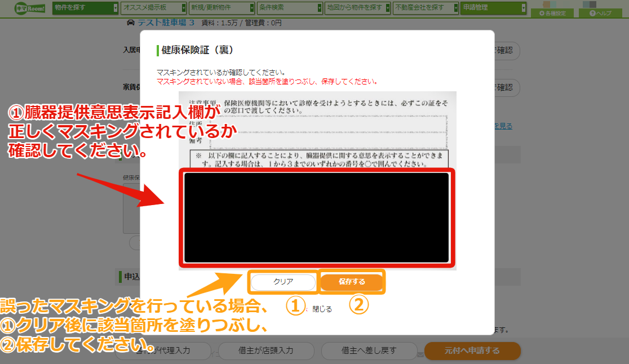The height and width of the screenshot is (364, 629).
Task: Open the テスト駐車場 3 property link
Action: (166, 23)
